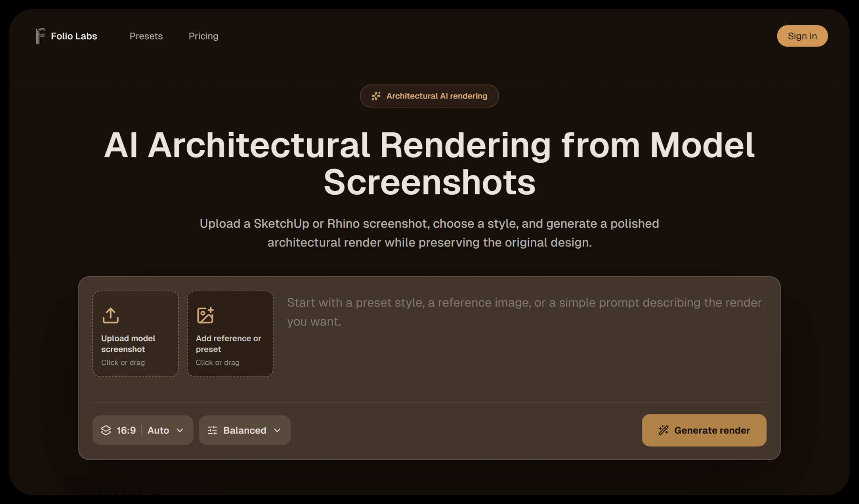The height and width of the screenshot is (504, 859).
Task: Click the main heading AI Architectural Rendering
Action: [x=429, y=163]
